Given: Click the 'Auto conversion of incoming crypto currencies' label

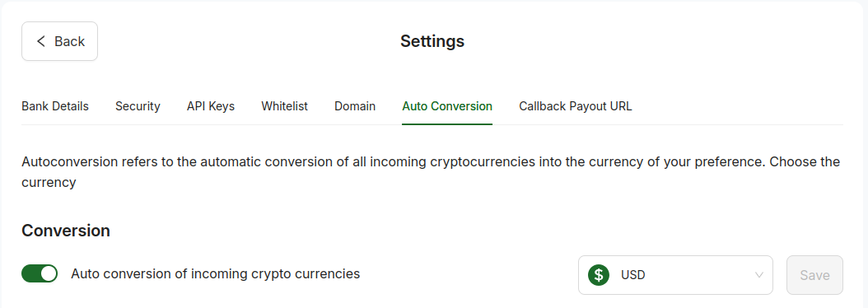Looking at the screenshot, I should click(x=215, y=273).
